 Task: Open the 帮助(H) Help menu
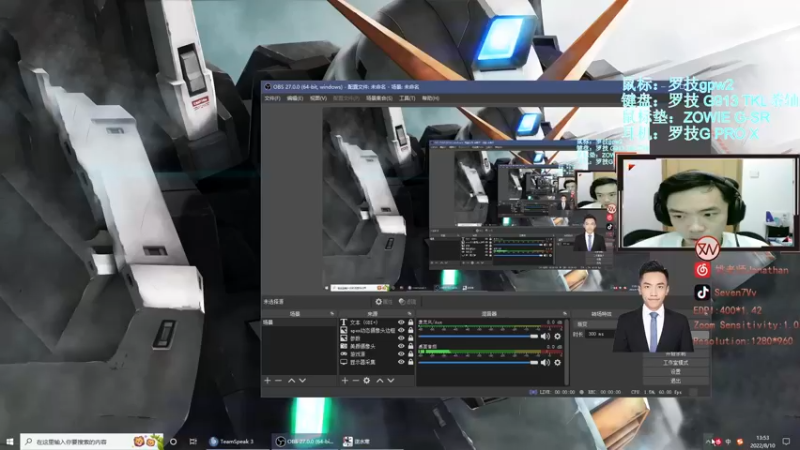(431, 98)
